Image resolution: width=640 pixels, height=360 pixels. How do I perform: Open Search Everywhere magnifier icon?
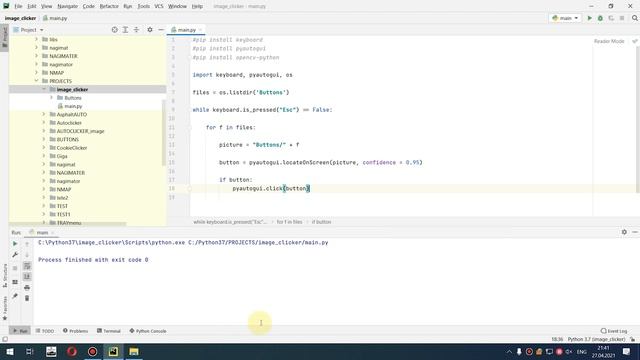(635, 18)
